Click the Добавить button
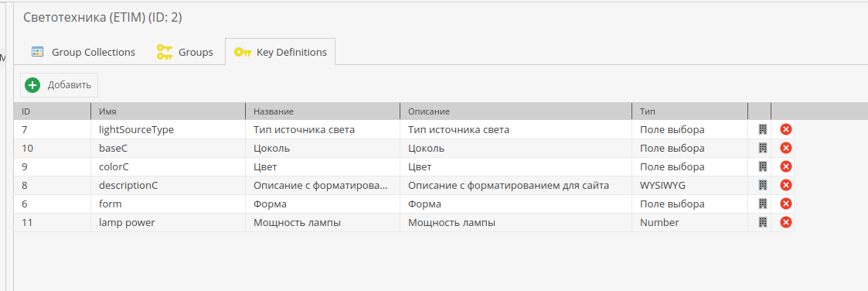The height and width of the screenshot is (291, 868). point(60,85)
